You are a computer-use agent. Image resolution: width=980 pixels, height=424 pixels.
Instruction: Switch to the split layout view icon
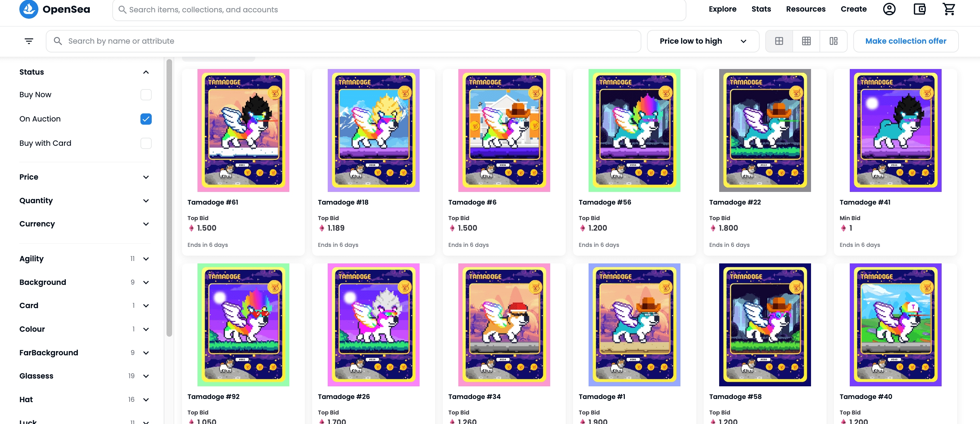tap(833, 41)
